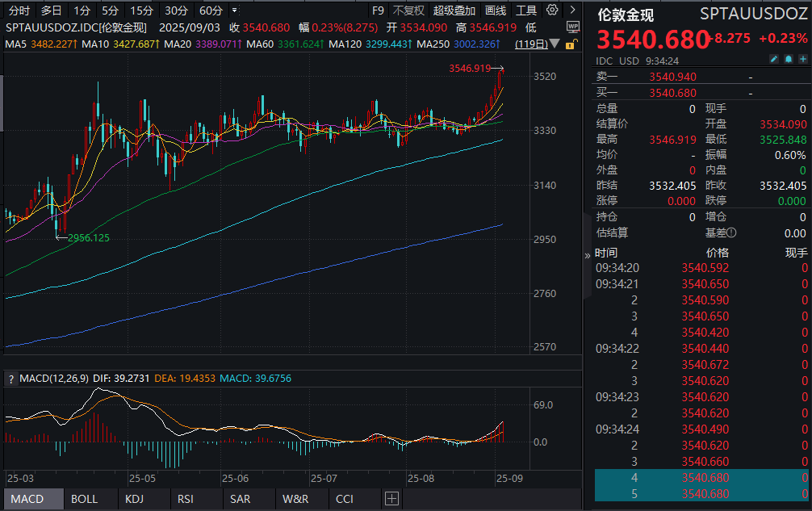Click the MACD help question mark icon

point(11,378)
